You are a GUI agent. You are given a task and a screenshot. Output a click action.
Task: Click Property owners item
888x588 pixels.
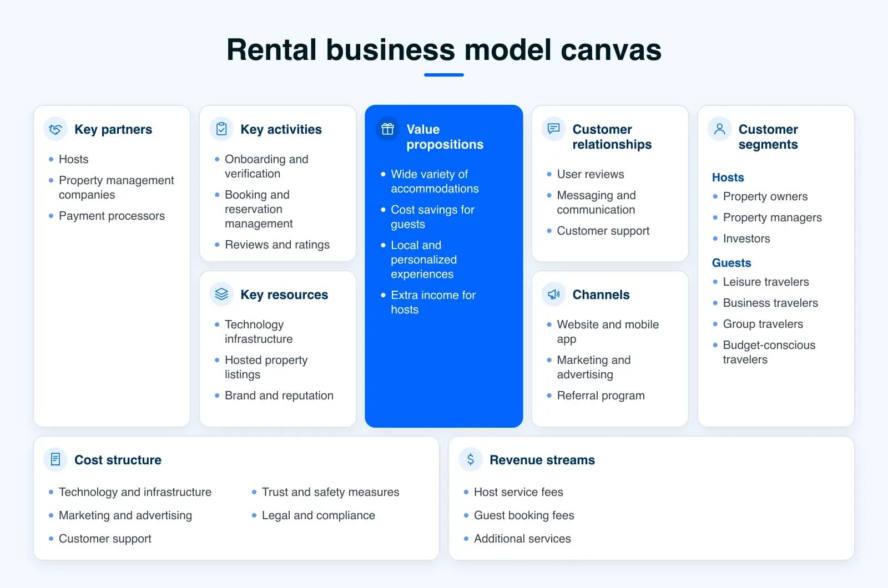(x=765, y=196)
